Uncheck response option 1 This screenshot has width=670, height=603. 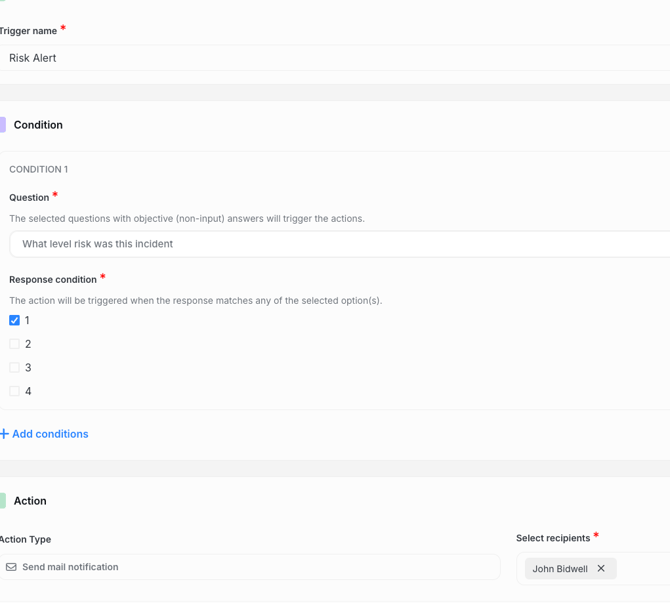coord(14,320)
